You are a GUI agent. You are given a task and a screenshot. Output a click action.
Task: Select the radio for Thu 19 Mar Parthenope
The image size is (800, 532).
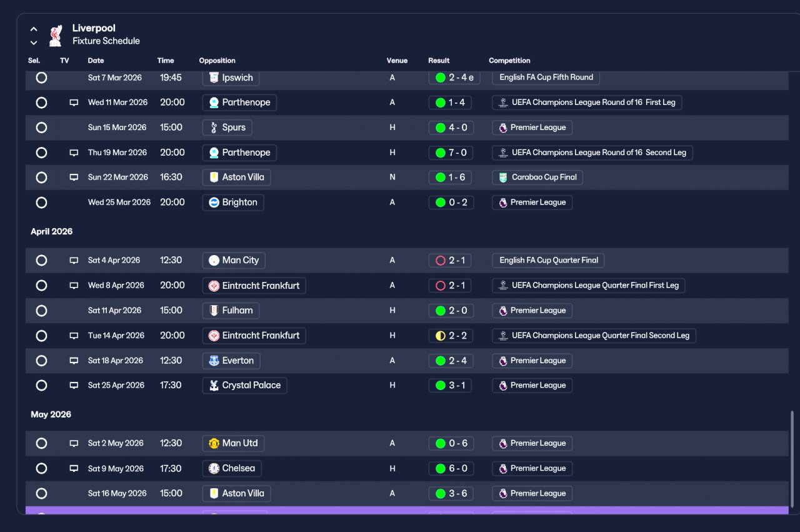(41, 153)
